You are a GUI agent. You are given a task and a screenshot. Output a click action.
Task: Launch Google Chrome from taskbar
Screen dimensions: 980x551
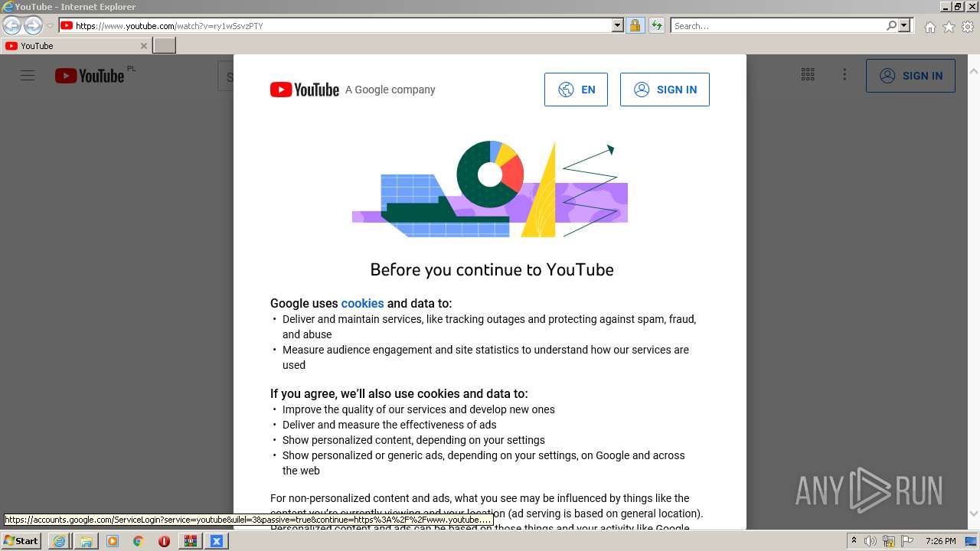138,541
